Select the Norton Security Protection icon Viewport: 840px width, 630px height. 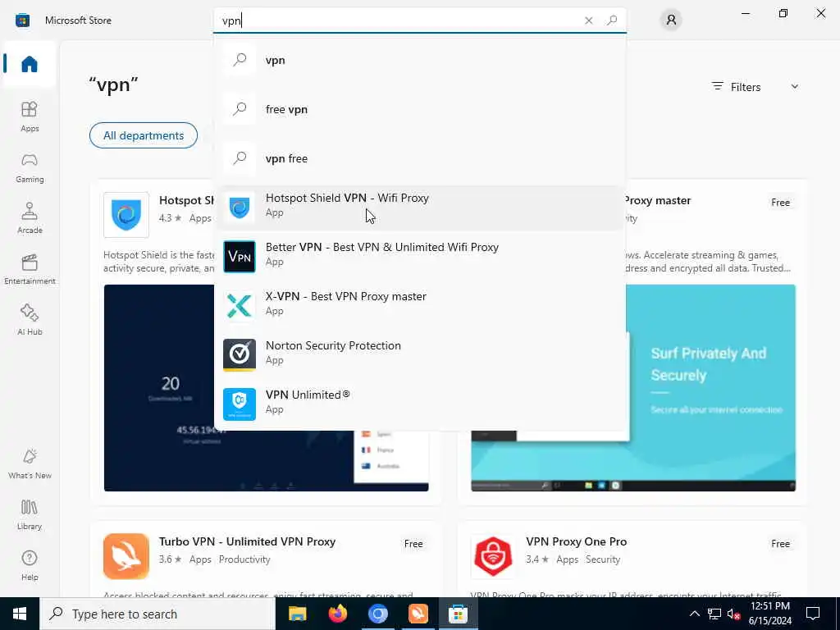(x=239, y=354)
